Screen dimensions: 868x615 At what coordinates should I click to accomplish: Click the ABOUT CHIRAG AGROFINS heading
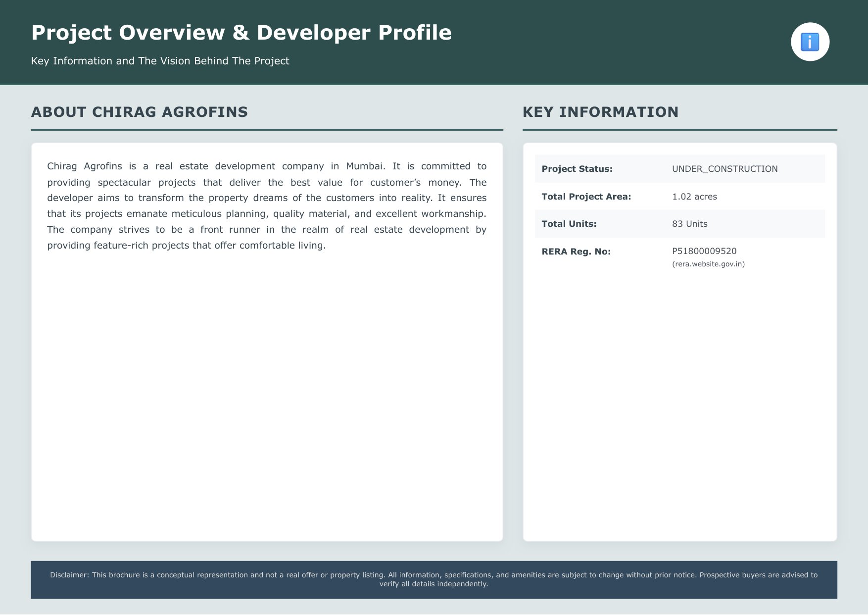pyautogui.click(x=140, y=112)
